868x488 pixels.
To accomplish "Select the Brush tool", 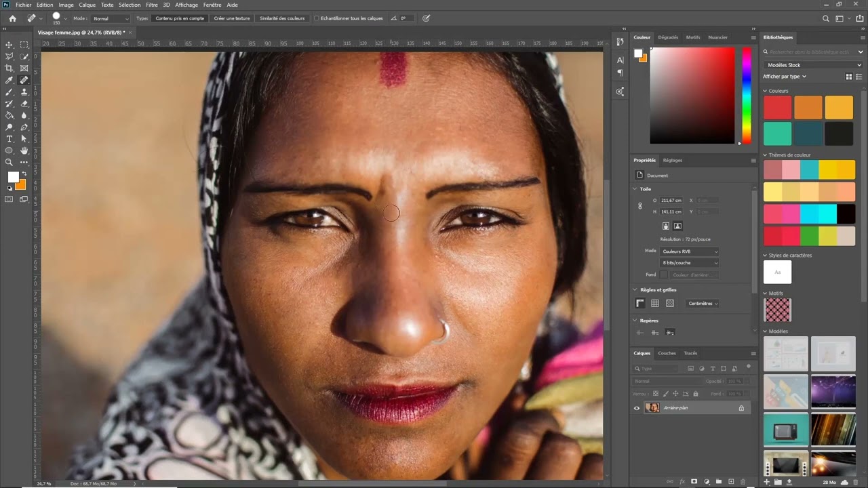I will tap(9, 91).
